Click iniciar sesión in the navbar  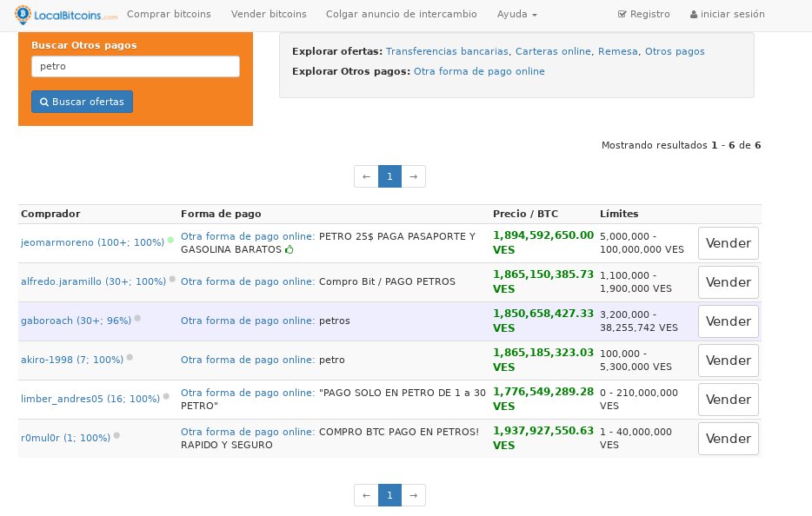coord(727,14)
